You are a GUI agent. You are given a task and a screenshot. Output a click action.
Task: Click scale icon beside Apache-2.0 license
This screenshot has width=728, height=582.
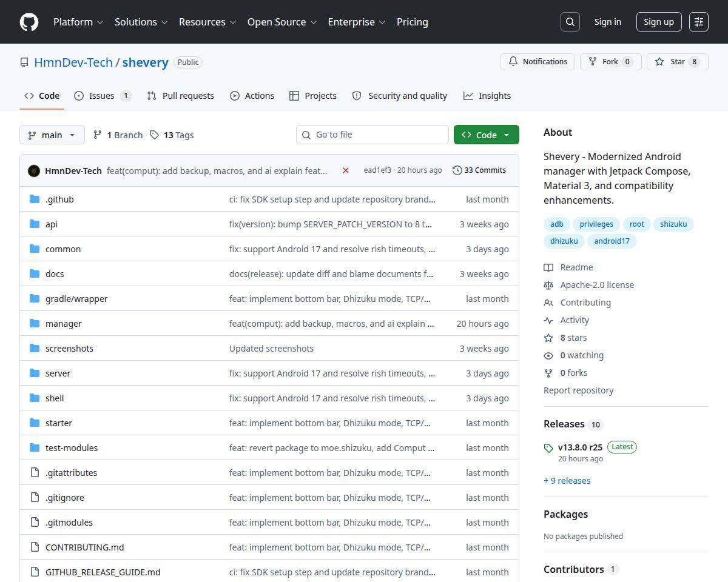548,285
